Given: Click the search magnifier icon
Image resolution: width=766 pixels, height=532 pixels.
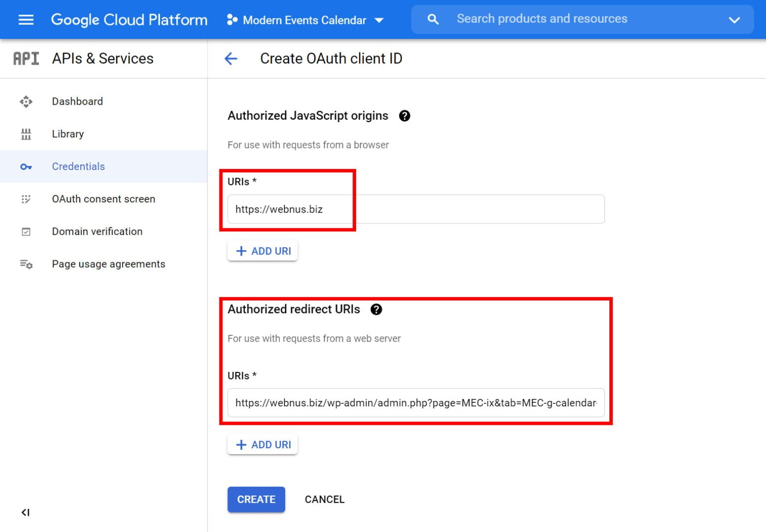Looking at the screenshot, I should coord(432,19).
